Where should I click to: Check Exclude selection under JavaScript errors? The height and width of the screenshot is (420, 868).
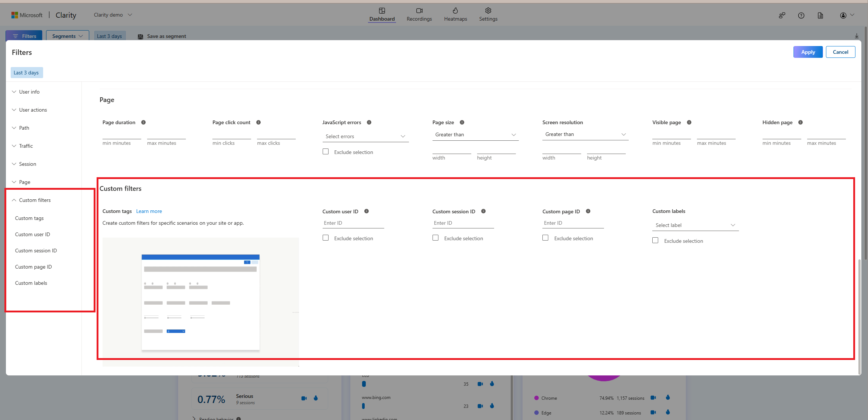(326, 151)
